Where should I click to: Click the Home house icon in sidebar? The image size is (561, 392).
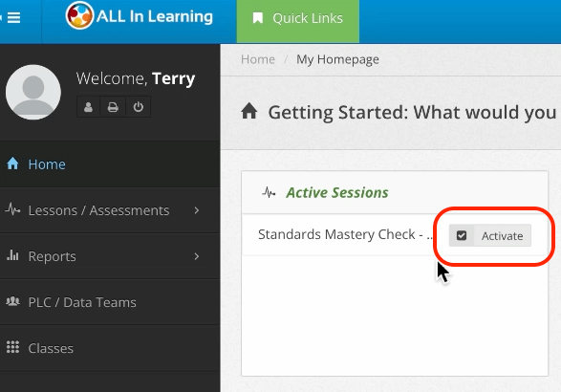point(12,163)
